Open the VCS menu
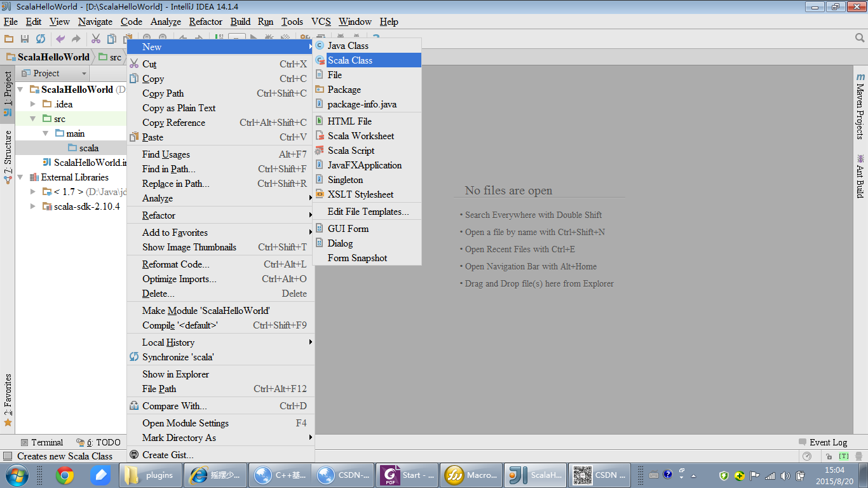 click(321, 22)
